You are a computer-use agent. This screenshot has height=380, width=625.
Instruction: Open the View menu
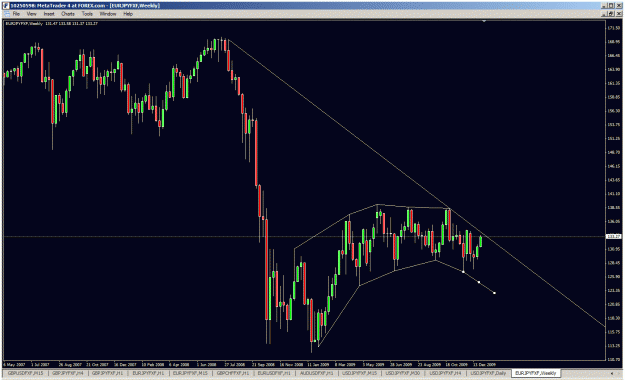coord(31,14)
